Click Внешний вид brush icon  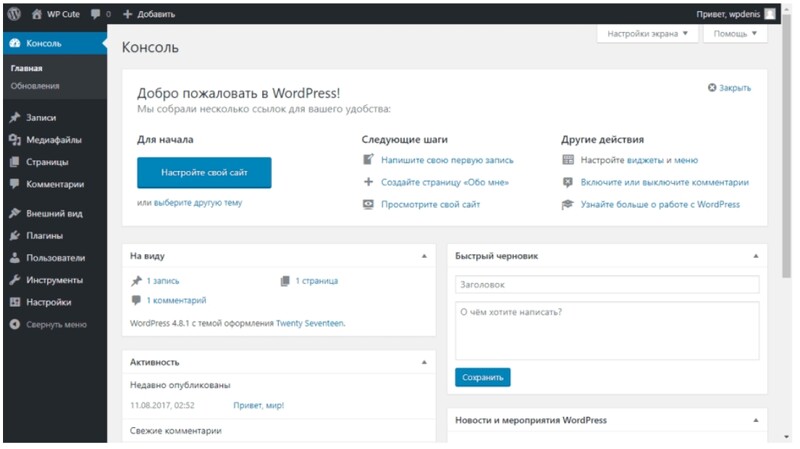pyautogui.click(x=15, y=213)
